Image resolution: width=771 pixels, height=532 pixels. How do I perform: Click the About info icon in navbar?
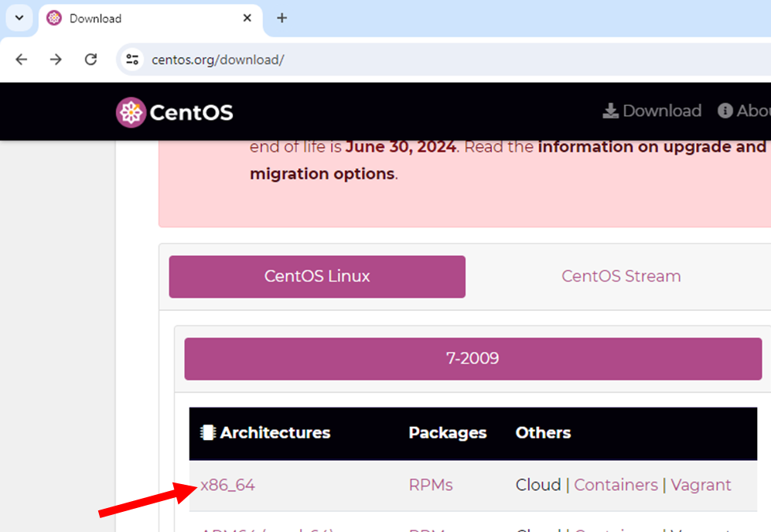coord(725,111)
